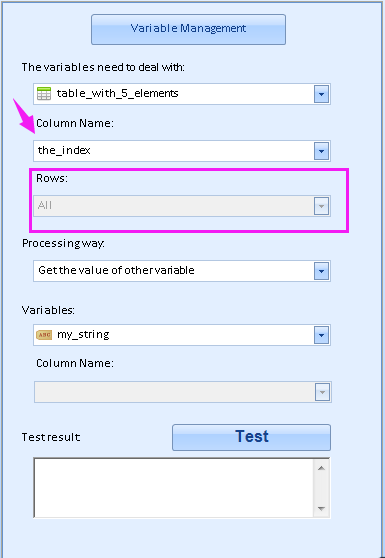Image resolution: width=385 pixels, height=558 pixels.
Task: Expand the my_string Variables dropdown arrow
Action: click(x=321, y=335)
